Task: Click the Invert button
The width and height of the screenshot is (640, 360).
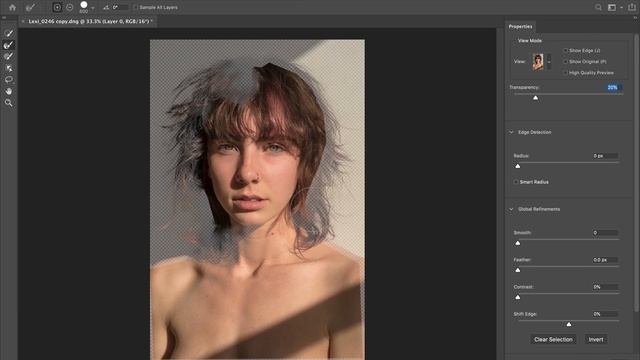Action: (x=596, y=340)
